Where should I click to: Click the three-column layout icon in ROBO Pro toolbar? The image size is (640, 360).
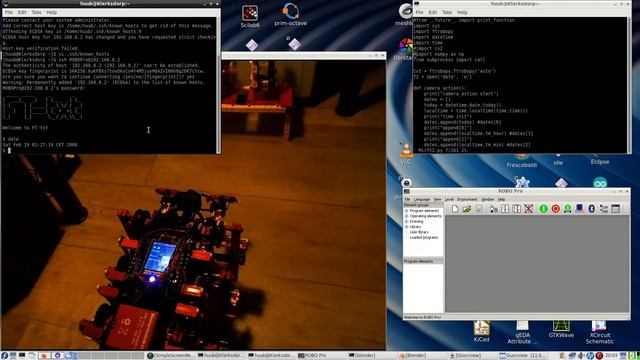pos(516,209)
